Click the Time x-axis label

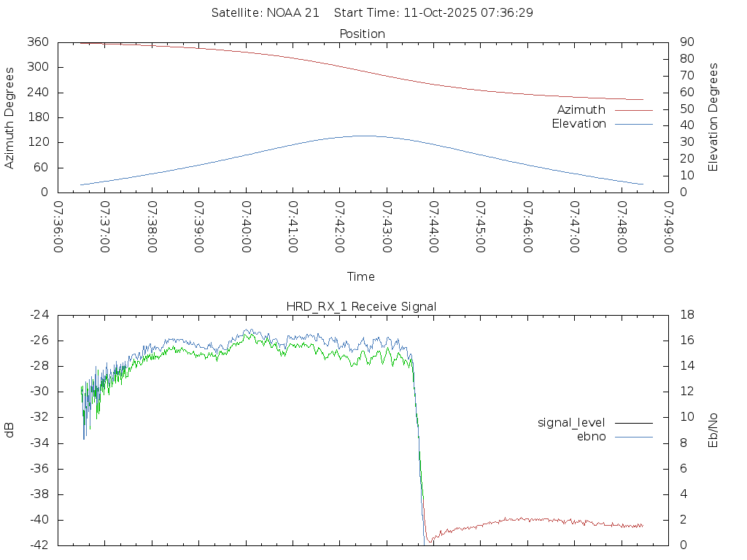click(361, 277)
